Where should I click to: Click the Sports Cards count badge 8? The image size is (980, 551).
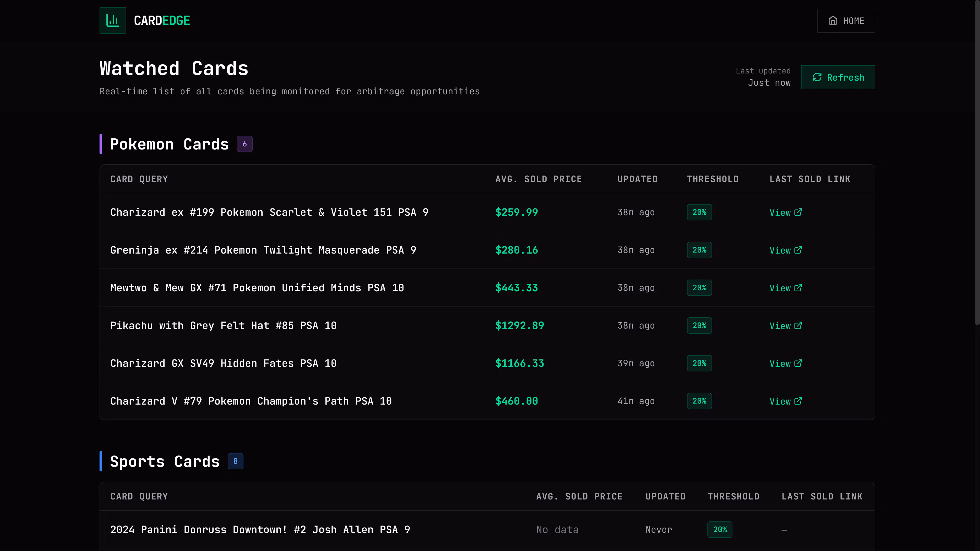[236, 461]
